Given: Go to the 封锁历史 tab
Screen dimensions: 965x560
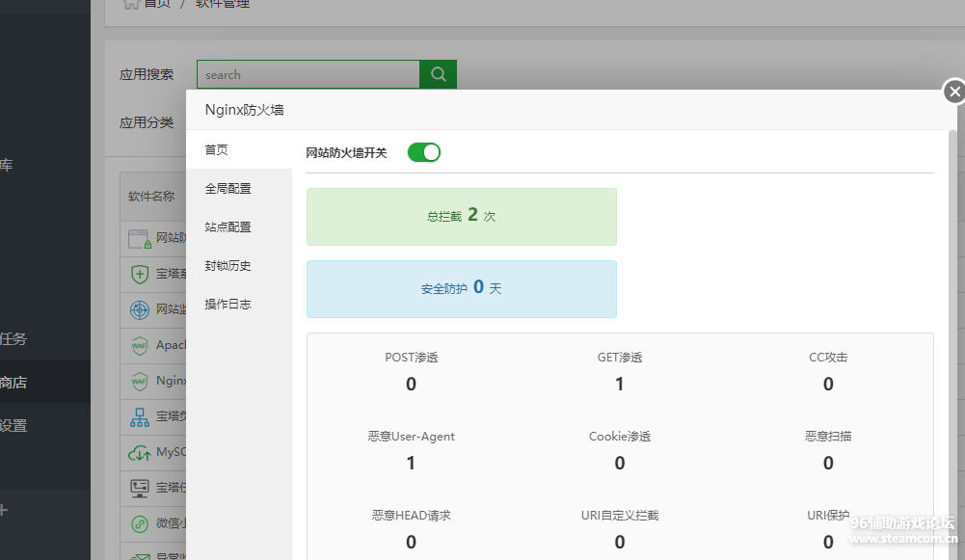Looking at the screenshot, I should click(228, 266).
